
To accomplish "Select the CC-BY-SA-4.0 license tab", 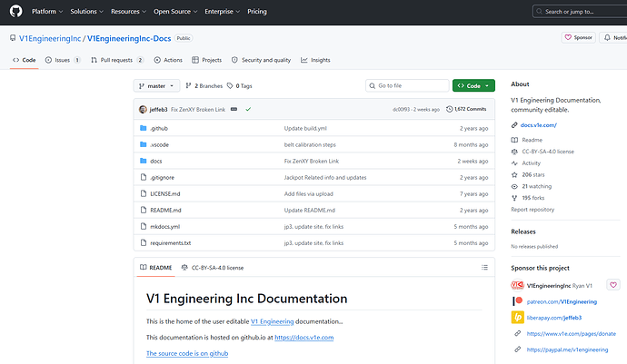I will (x=213, y=268).
